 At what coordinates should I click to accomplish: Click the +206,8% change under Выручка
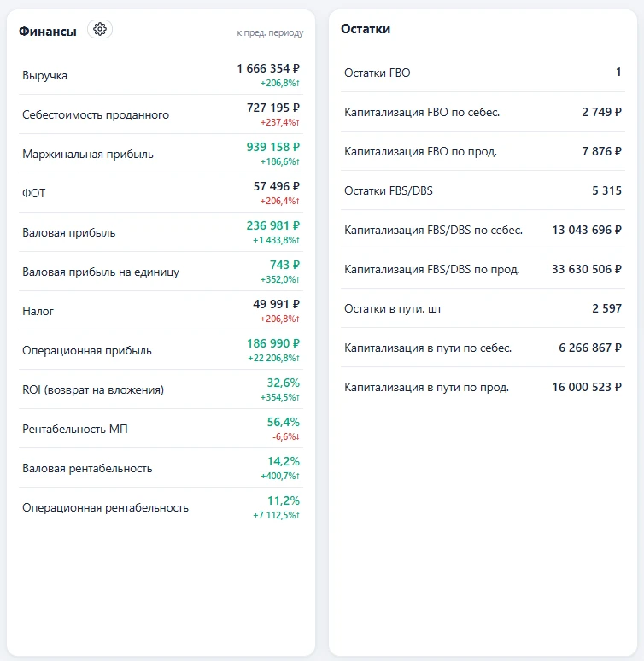(279, 83)
